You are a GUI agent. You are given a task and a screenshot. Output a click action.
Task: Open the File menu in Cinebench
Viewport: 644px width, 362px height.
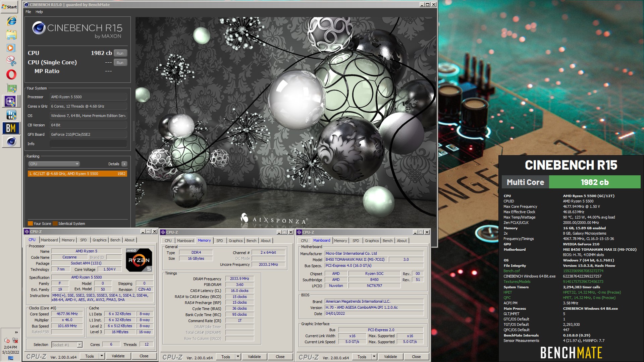click(x=28, y=12)
